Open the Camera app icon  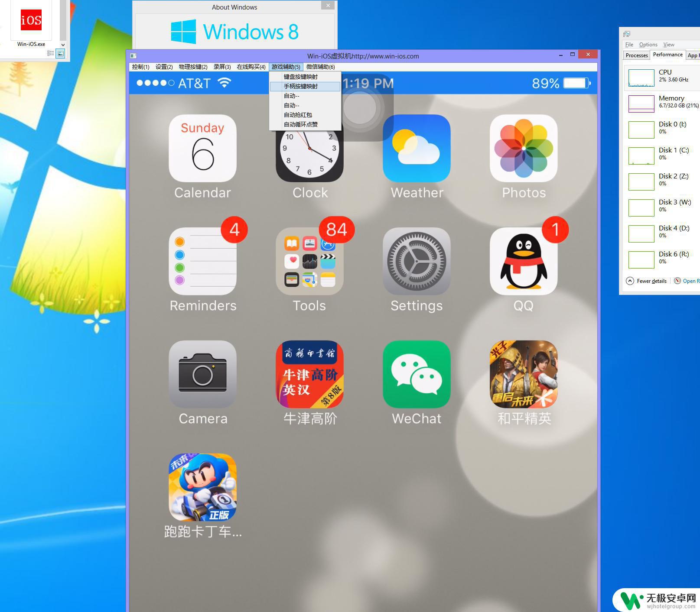click(x=202, y=374)
